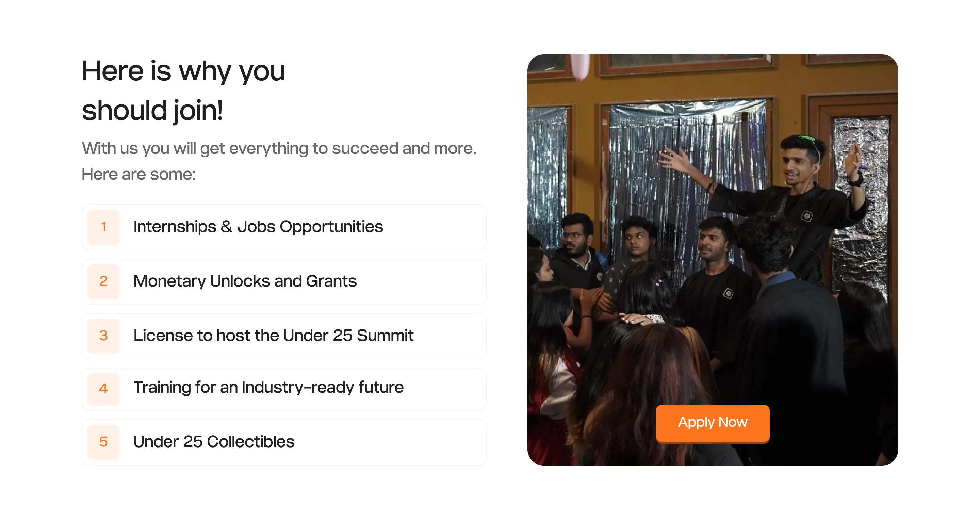
Task: Click logo badge on center man's black shirt
Action: coord(728,293)
